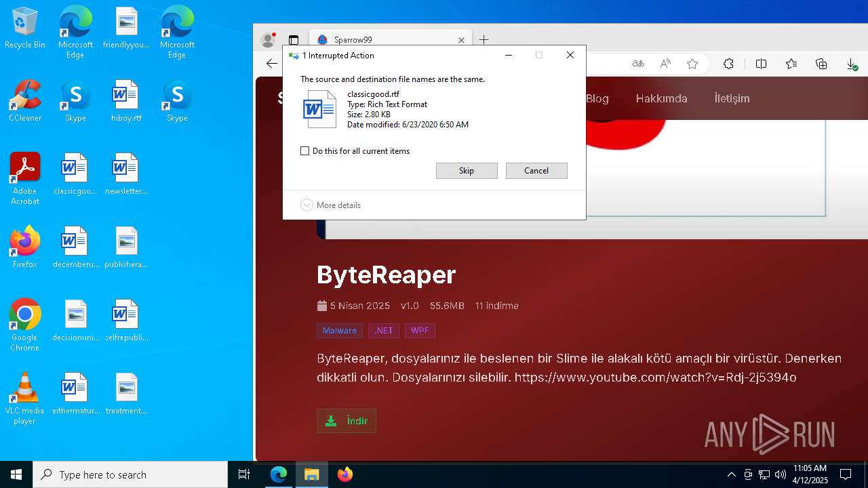Screen dimensions: 868x488
Task: Click Cancel in the Interrupted Action dialog
Action: tap(536, 171)
